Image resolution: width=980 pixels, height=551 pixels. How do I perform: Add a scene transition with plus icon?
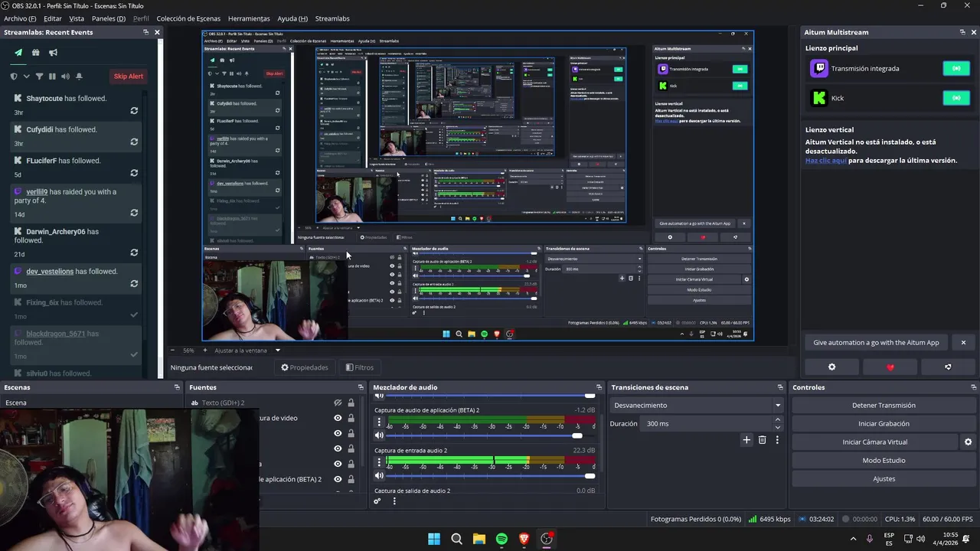746,440
